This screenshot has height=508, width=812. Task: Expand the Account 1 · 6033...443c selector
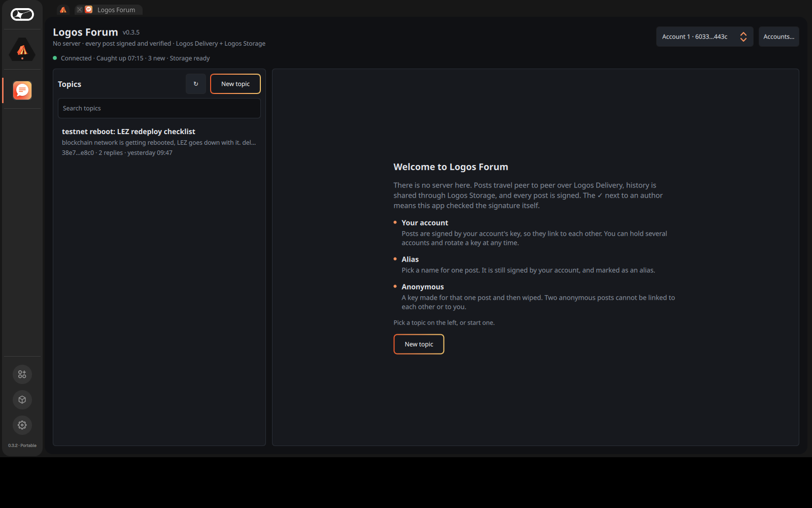(705, 37)
